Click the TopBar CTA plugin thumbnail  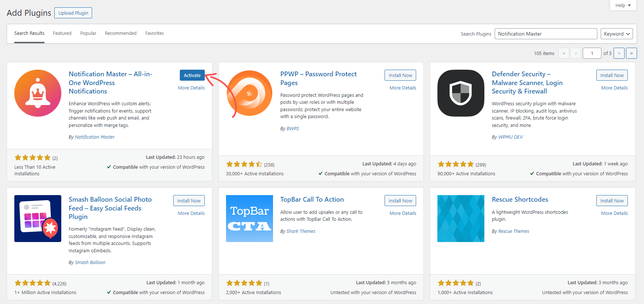tap(250, 219)
